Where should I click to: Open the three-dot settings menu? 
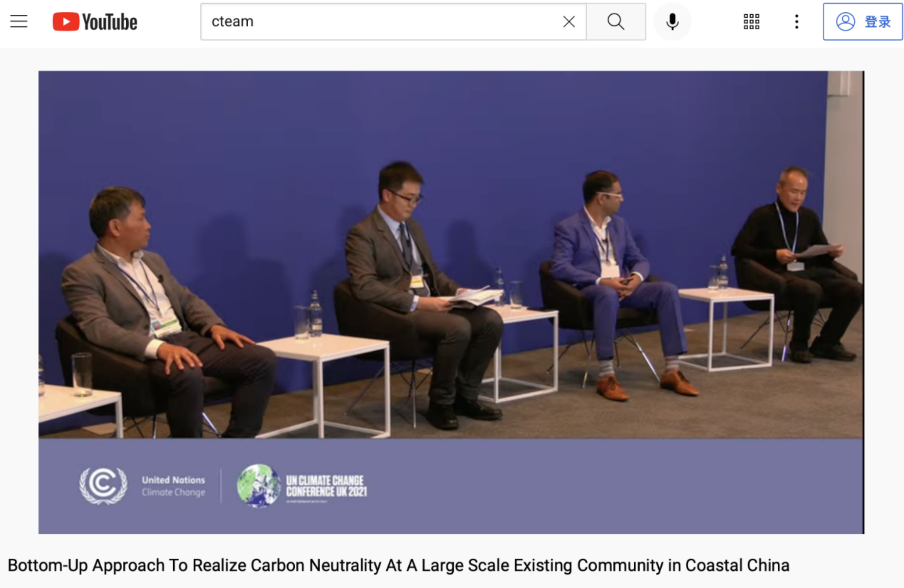coord(796,22)
